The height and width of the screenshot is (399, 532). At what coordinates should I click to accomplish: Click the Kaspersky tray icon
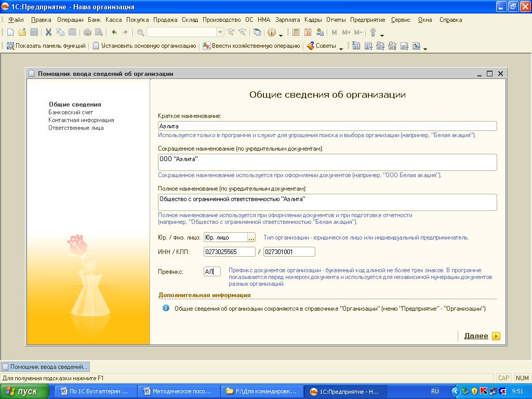click(x=484, y=391)
